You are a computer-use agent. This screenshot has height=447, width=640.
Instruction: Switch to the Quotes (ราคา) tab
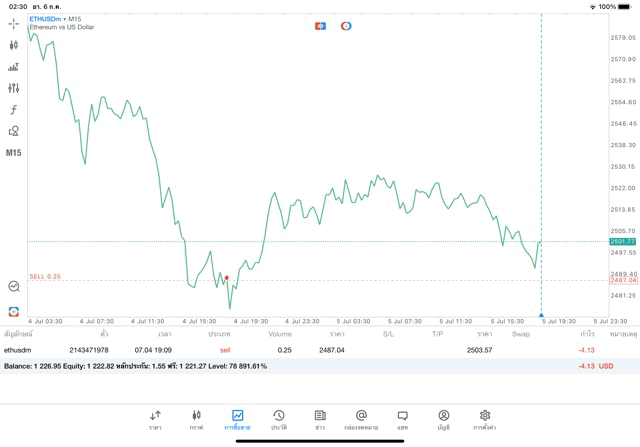pyautogui.click(x=155, y=419)
